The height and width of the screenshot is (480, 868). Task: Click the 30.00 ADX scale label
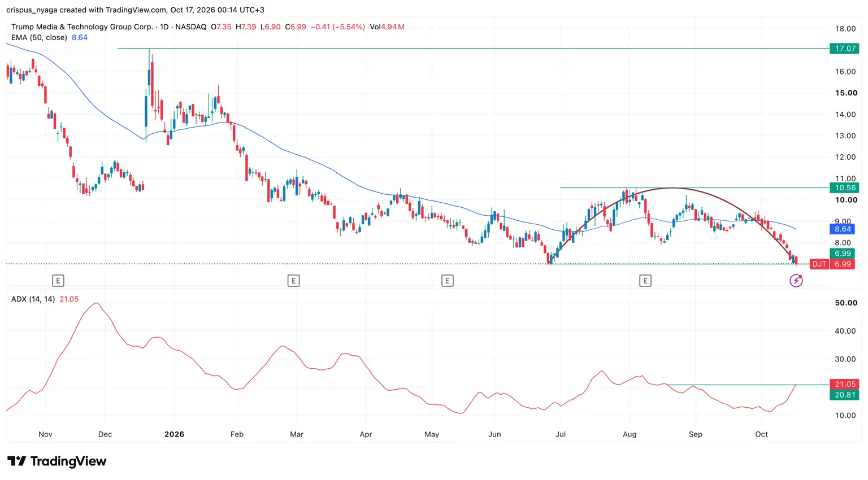(x=845, y=359)
